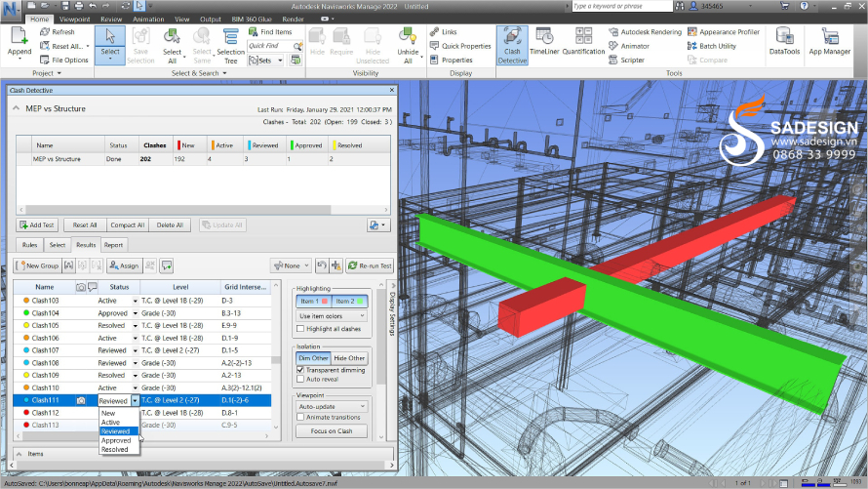Open Quick Properties
868x489 pixels.
click(460, 46)
